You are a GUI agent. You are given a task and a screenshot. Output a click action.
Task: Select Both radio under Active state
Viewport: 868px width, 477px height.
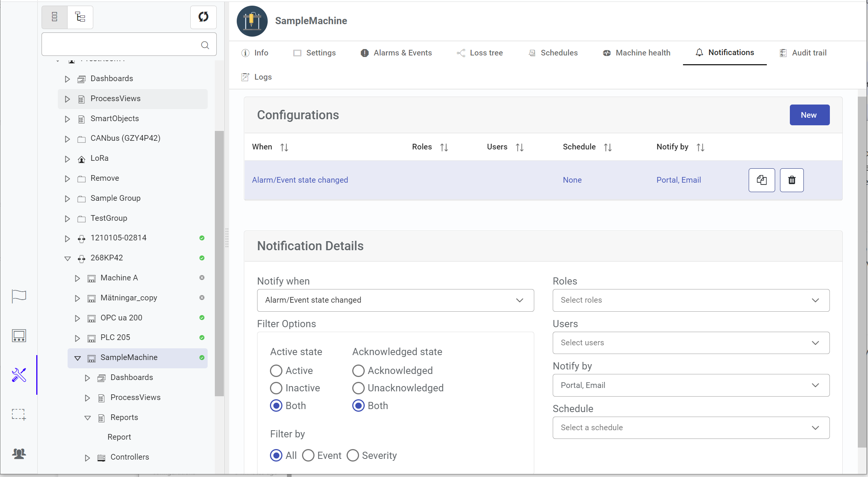tap(276, 406)
